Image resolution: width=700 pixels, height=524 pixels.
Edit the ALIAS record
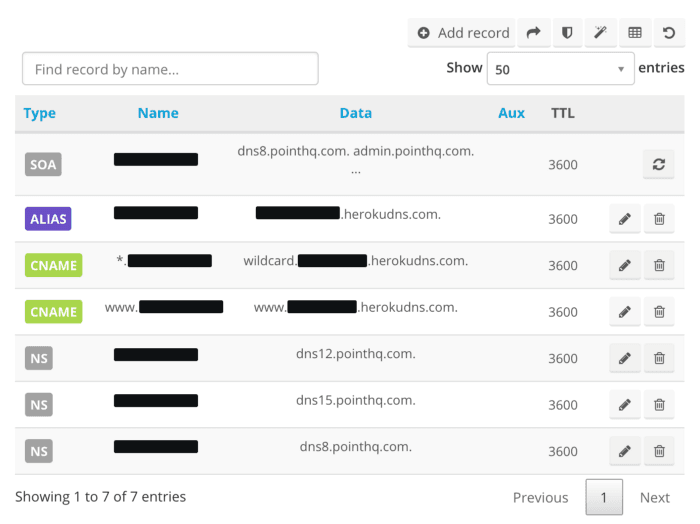pos(625,219)
